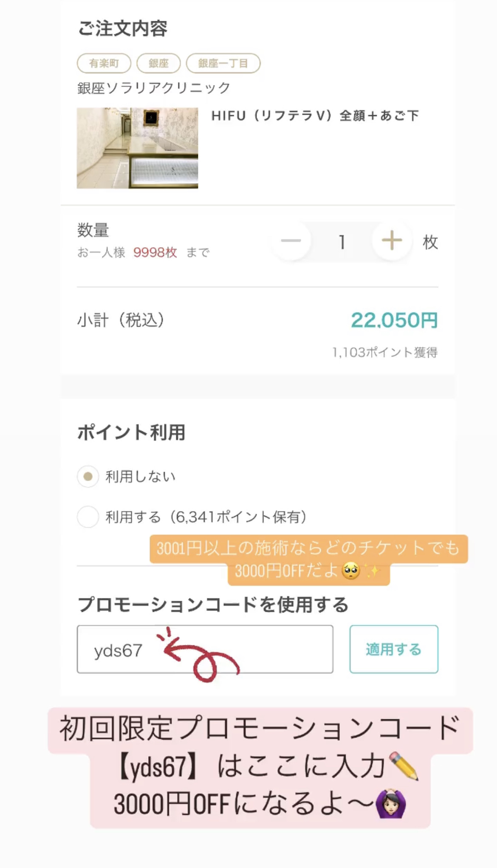The height and width of the screenshot is (868, 497).
Task: Click the pleading face emoji sticker
Action: pos(351,571)
